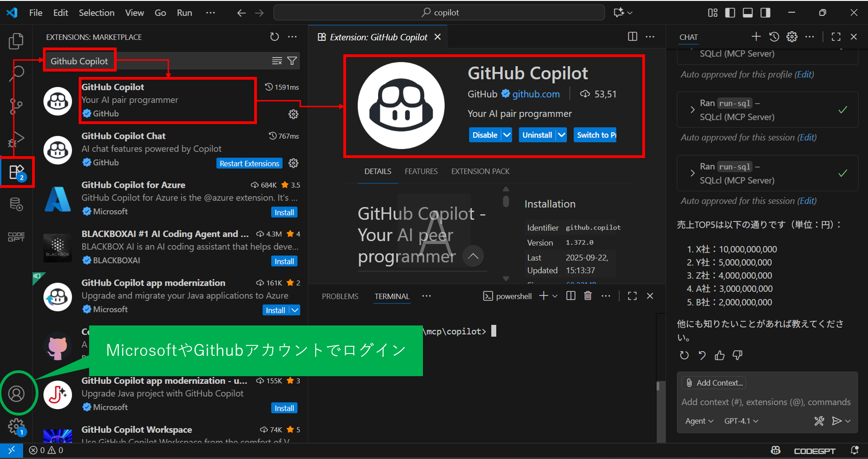Toggle the secondary side bar

point(765,13)
